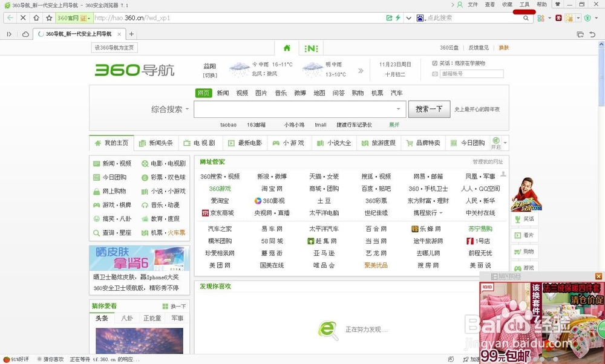Click 切换 to change city under 益阳
This screenshot has height=364, width=605.
(x=211, y=75)
